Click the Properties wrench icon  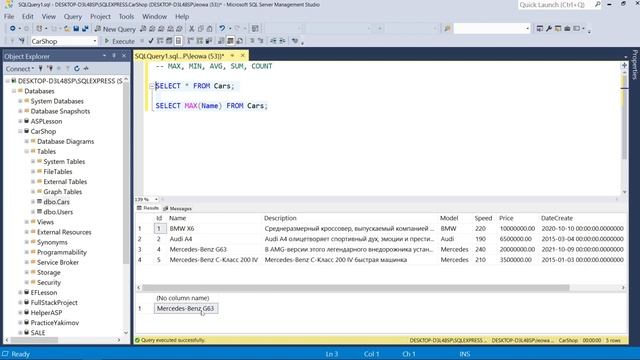549,29
